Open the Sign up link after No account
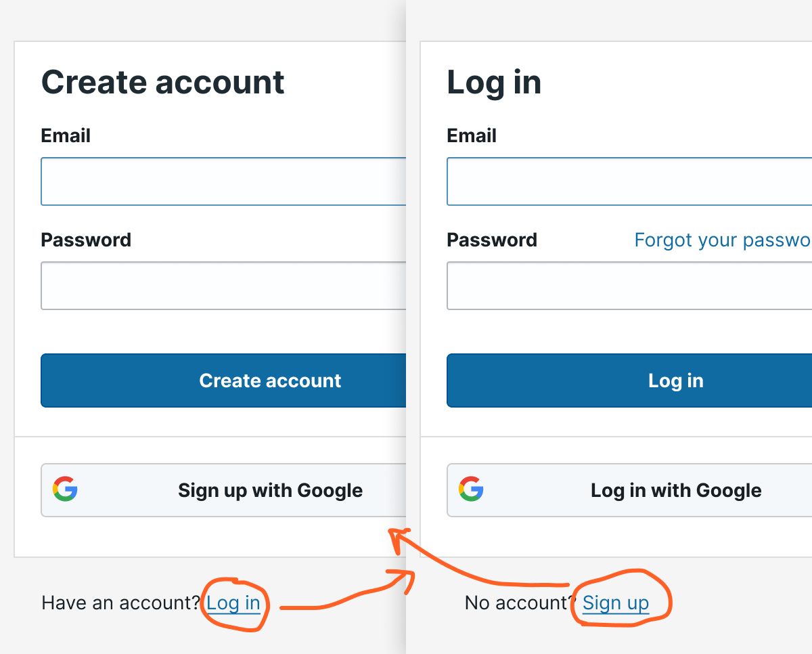 pos(616,603)
